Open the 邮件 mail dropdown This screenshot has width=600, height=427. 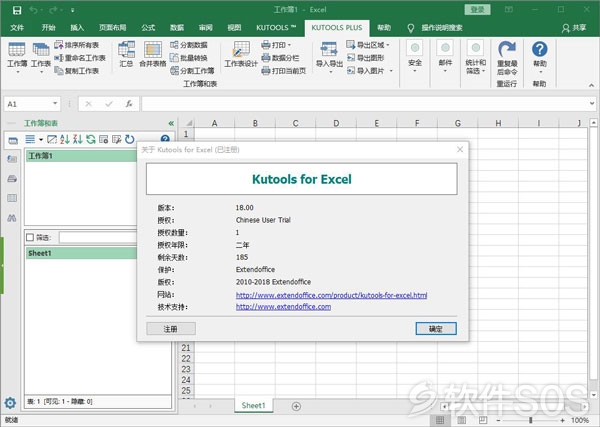(445, 57)
